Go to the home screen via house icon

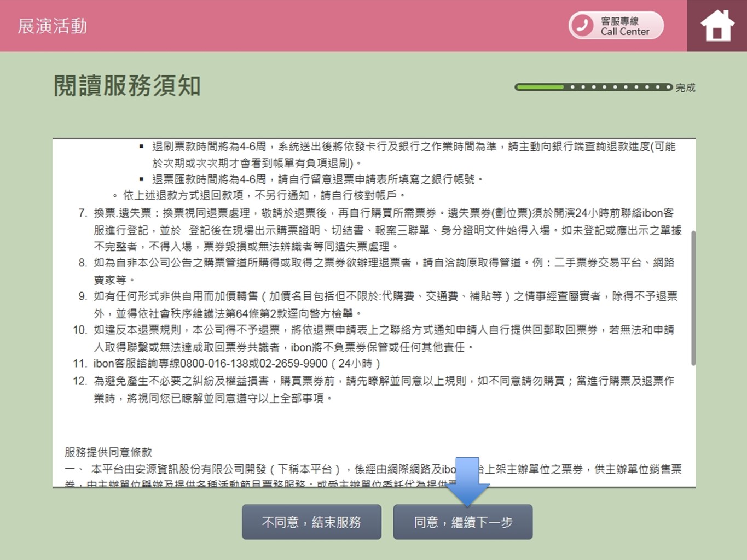[717, 26]
